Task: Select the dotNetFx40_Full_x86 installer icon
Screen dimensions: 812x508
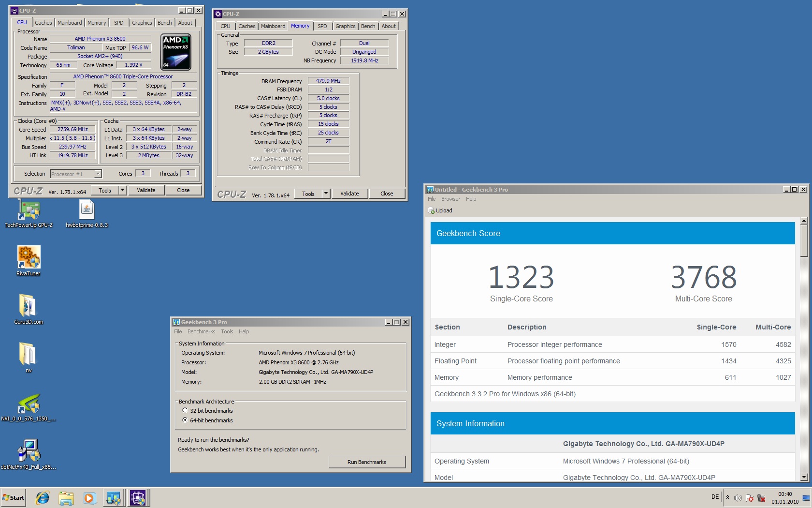Action: 29,455
